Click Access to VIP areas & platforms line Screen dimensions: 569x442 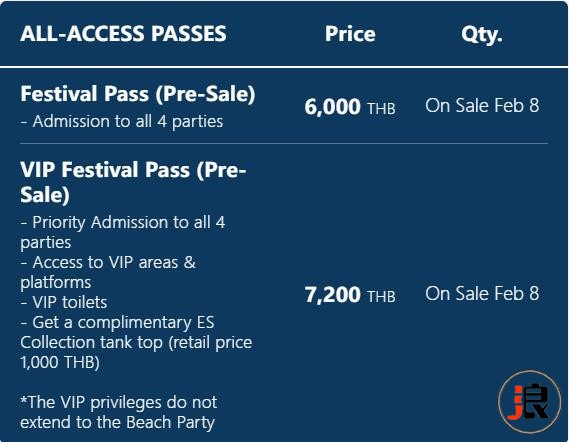tap(108, 272)
